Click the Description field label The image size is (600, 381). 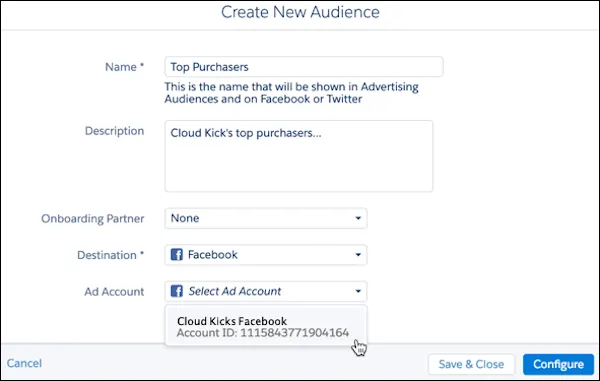tap(114, 131)
